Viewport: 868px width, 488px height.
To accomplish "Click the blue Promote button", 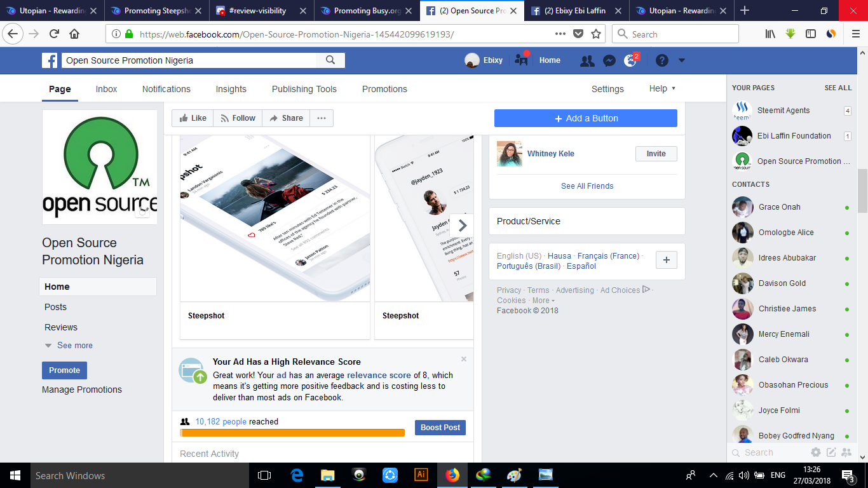I will (64, 370).
